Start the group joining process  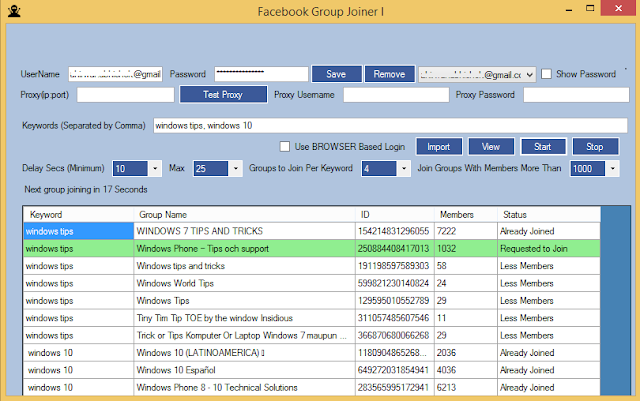[543, 147]
